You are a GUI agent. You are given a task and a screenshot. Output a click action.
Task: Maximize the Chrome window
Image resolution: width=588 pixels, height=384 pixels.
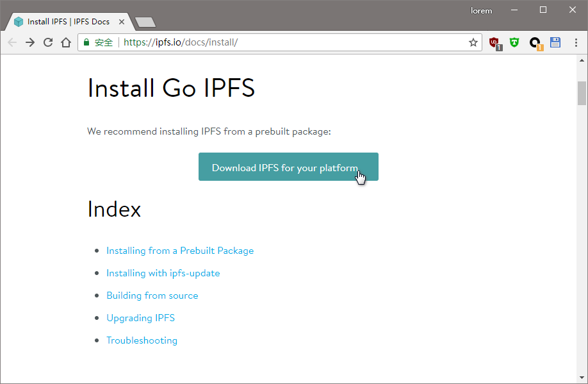(x=543, y=10)
